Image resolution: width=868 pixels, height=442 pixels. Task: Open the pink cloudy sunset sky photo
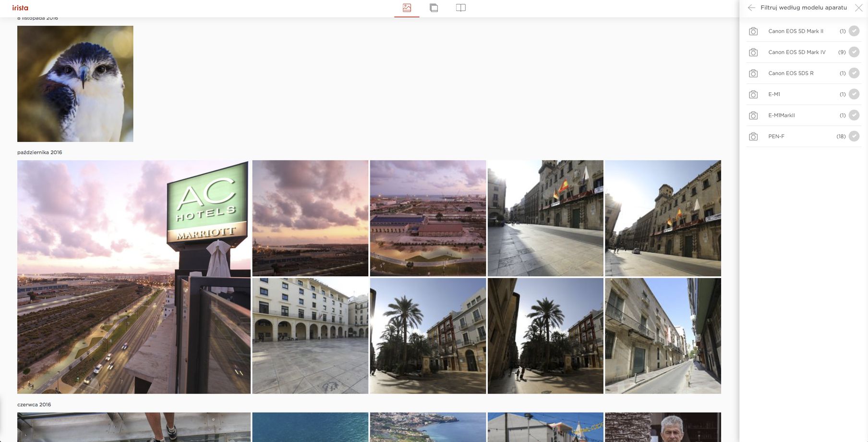click(x=310, y=218)
